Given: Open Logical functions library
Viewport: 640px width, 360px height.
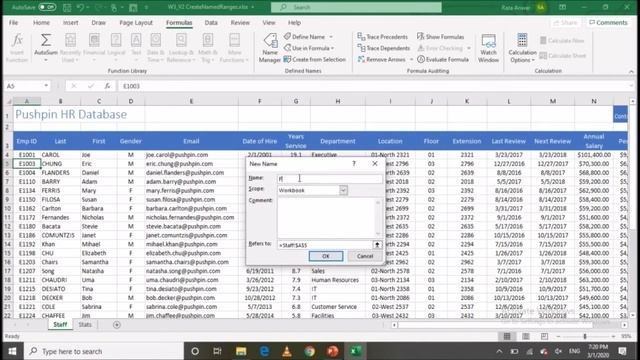Looking at the screenshot, I should click(116, 48).
